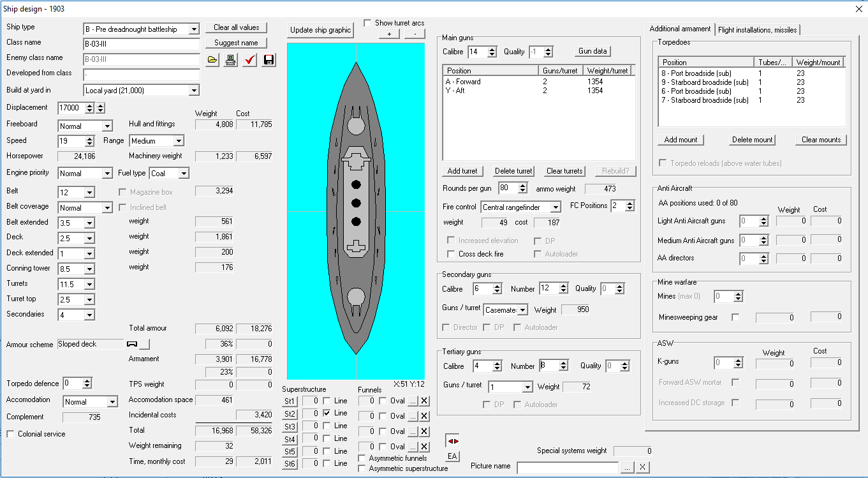Toggle Cross deck fire checkbox

coord(452,254)
